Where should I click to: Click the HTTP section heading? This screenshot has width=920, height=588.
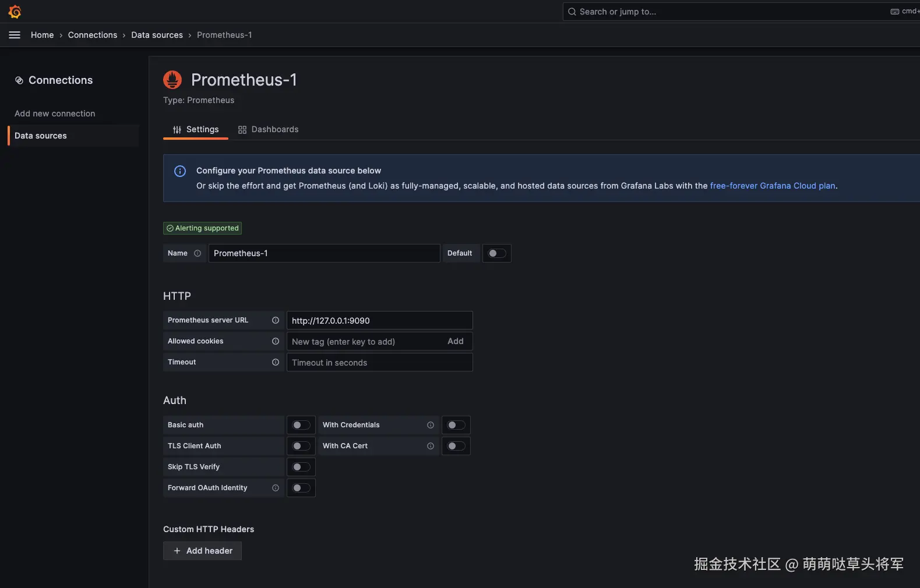(x=177, y=296)
